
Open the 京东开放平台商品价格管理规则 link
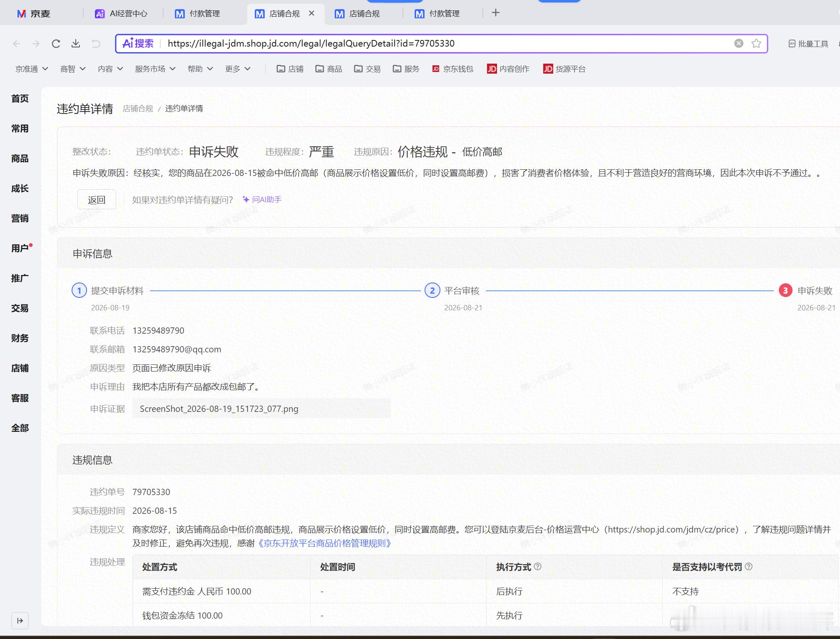[324, 543]
